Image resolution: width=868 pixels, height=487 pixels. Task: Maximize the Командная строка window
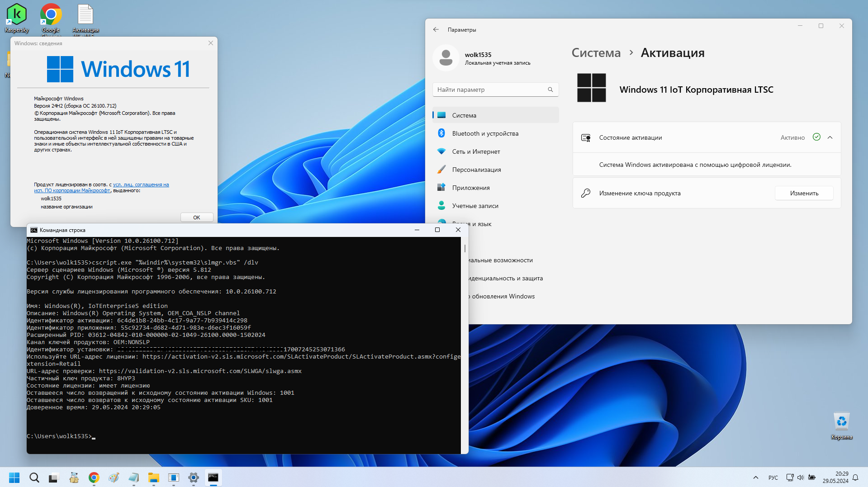click(437, 230)
